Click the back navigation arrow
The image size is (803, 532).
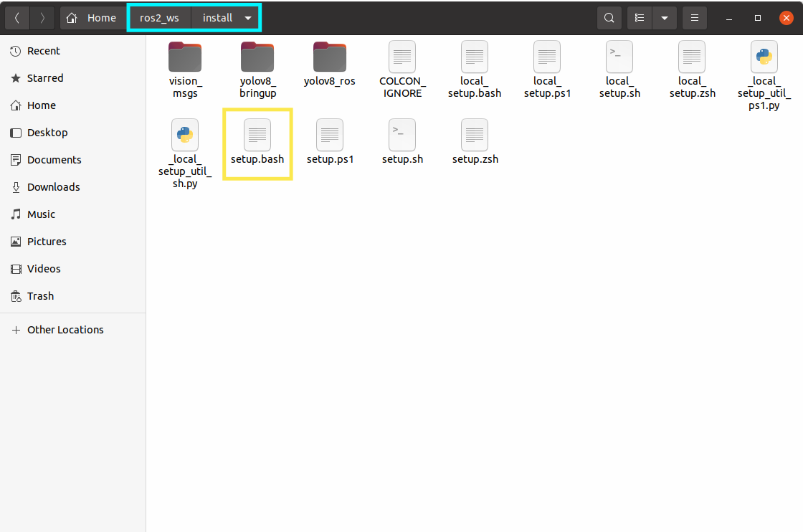point(16,17)
